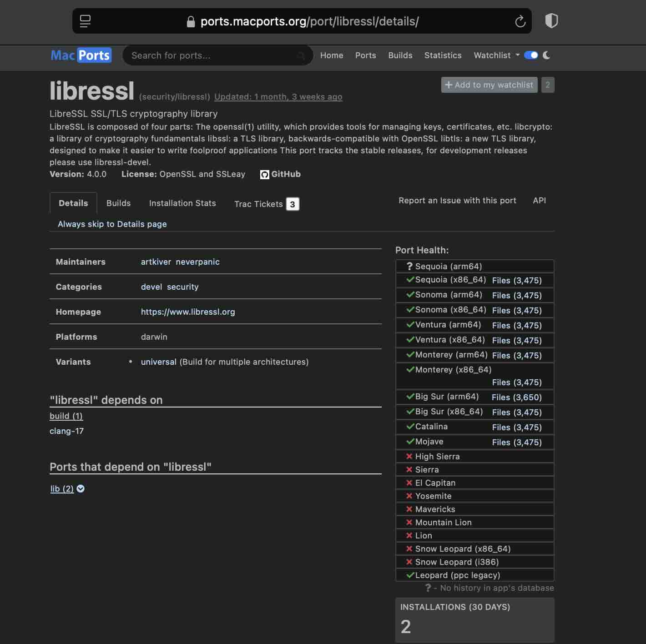This screenshot has height=644, width=646.
Task: Click the reader/tab overview icon in address bar
Action: pyautogui.click(x=85, y=21)
